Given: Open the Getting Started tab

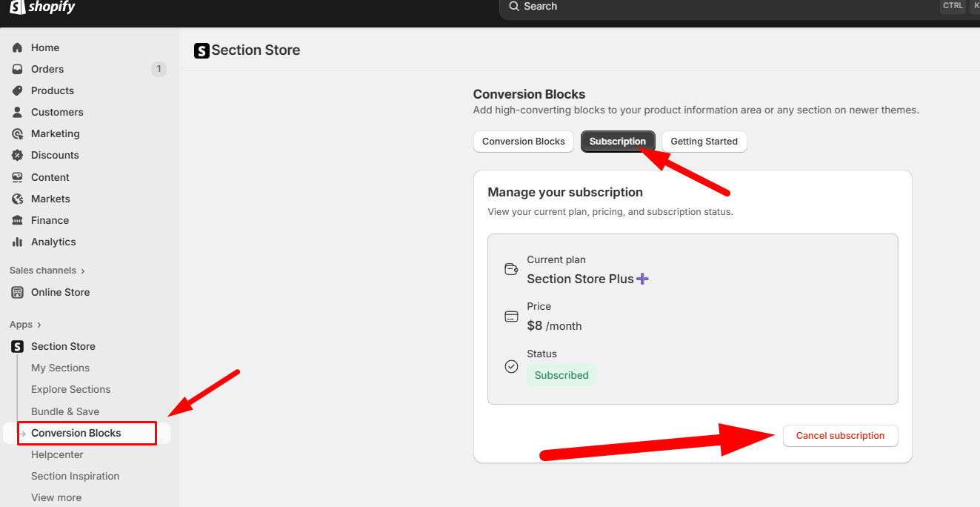Looking at the screenshot, I should click(x=704, y=142).
